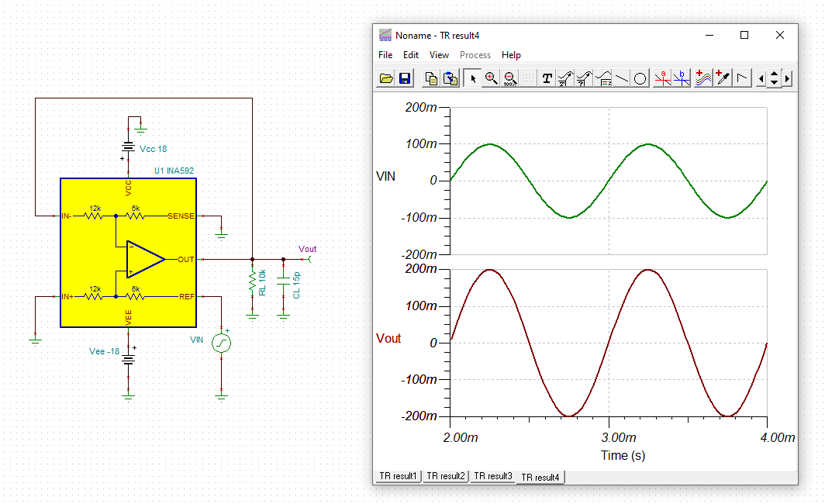Open the Help menu
Screen dimensions: 825x504
click(x=511, y=55)
